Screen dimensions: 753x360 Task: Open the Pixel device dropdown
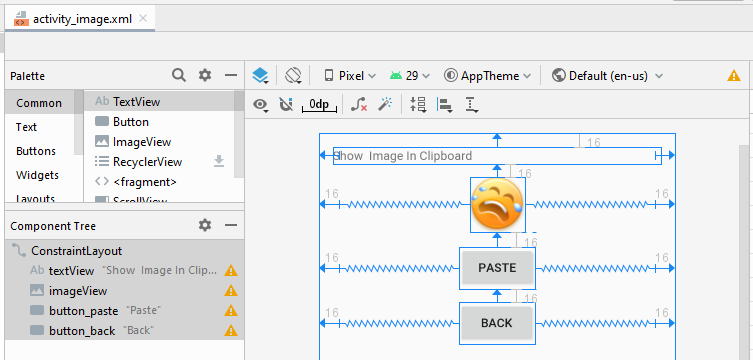350,76
